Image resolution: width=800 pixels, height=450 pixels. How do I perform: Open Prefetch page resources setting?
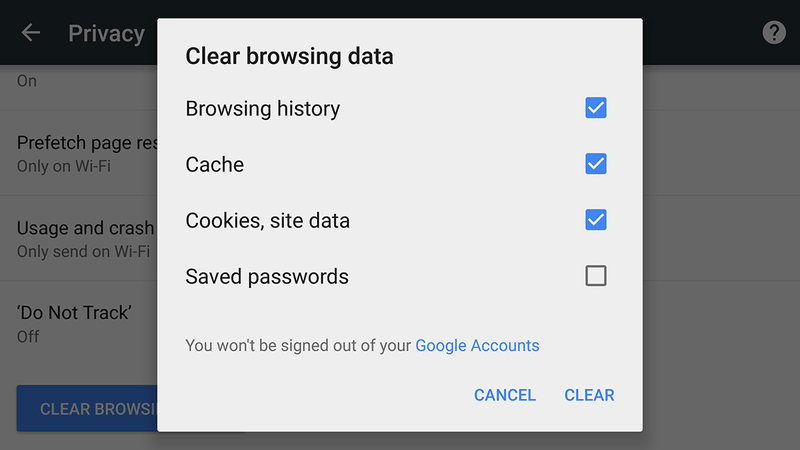(x=87, y=153)
